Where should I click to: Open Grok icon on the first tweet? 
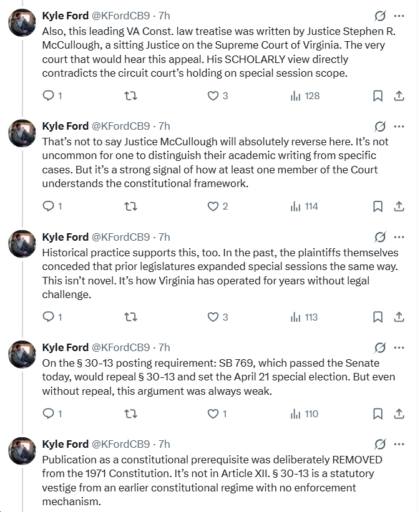coord(379,16)
